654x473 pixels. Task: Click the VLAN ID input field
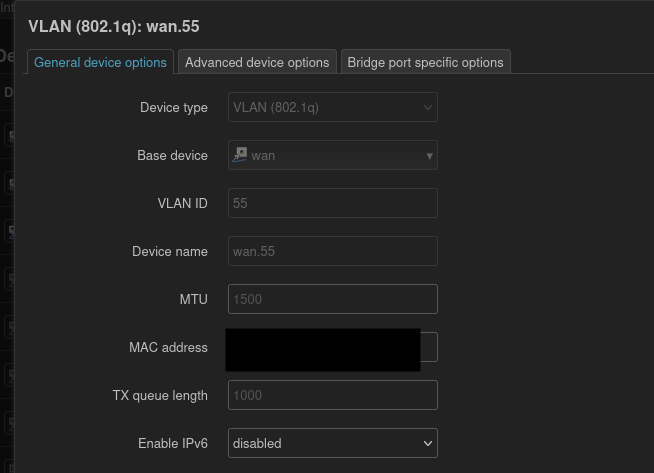tap(332, 203)
